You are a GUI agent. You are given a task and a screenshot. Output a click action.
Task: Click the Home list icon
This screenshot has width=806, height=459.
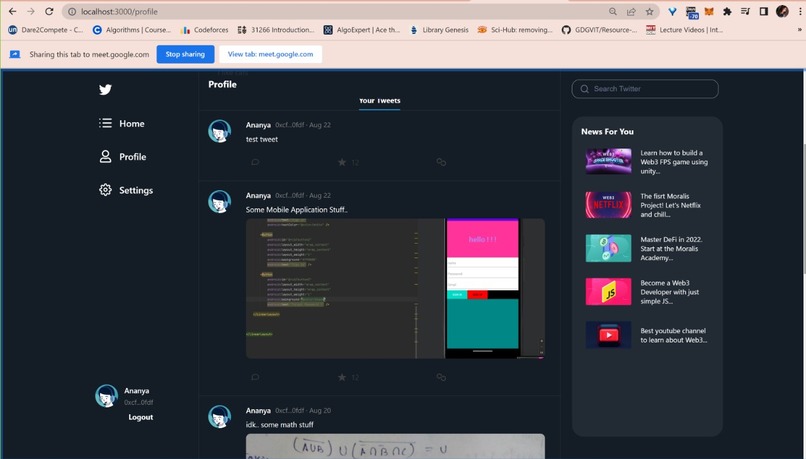[x=105, y=123]
